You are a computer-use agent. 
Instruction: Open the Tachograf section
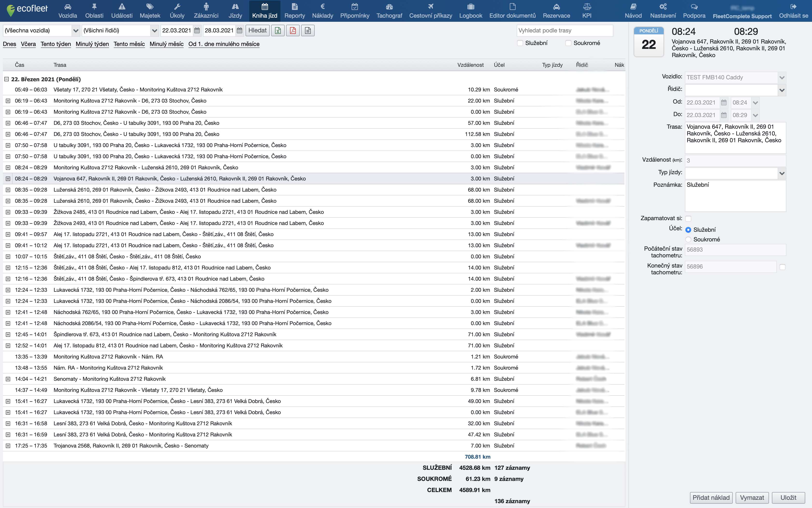389,11
